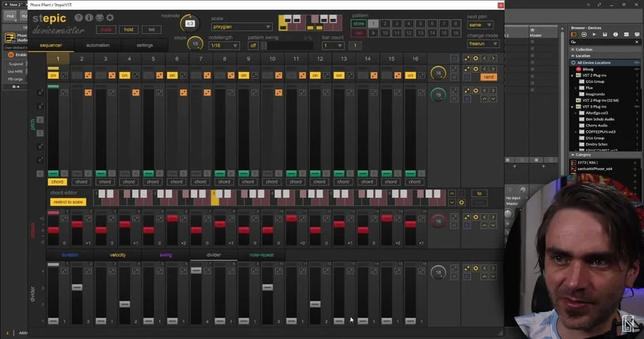This screenshot has height=339, width=644.
Task: Open the note-repeat parameter tab
Action: pyautogui.click(x=262, y=255)
